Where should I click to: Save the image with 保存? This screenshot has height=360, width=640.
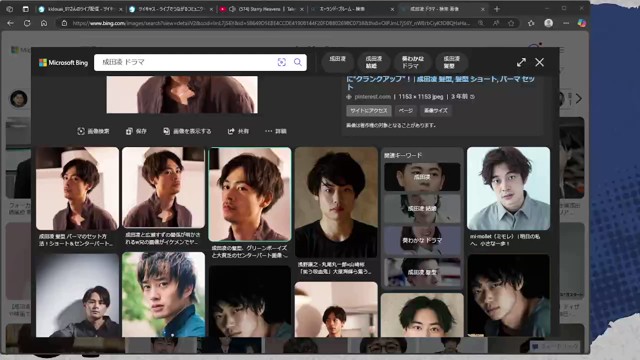pos(136,131)
